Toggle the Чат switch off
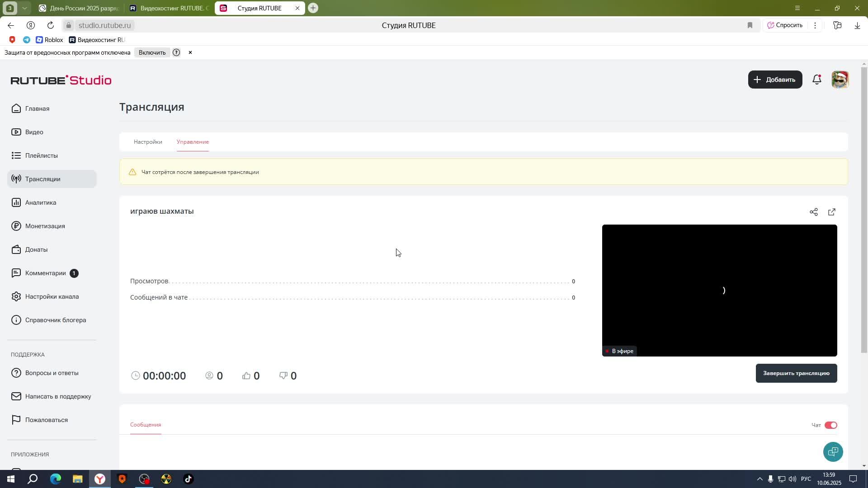 831,425
